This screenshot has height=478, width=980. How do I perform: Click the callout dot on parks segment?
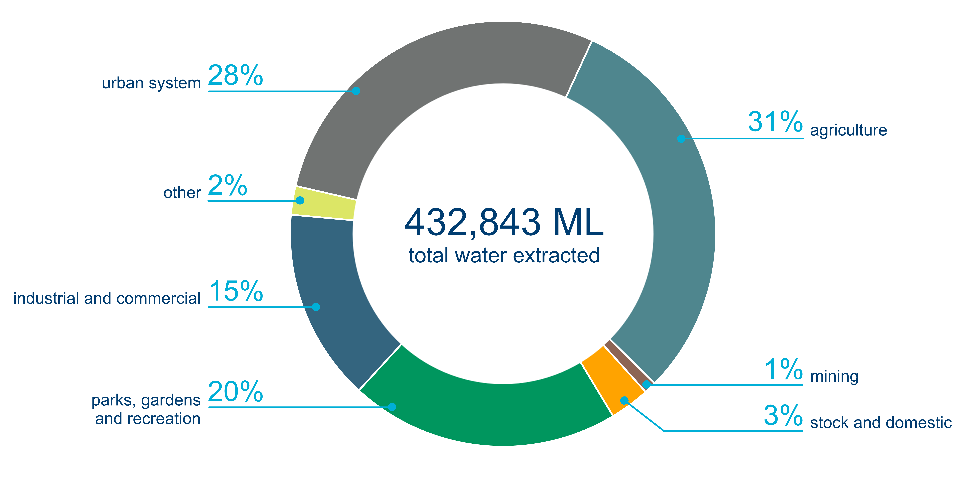[392, 407]
